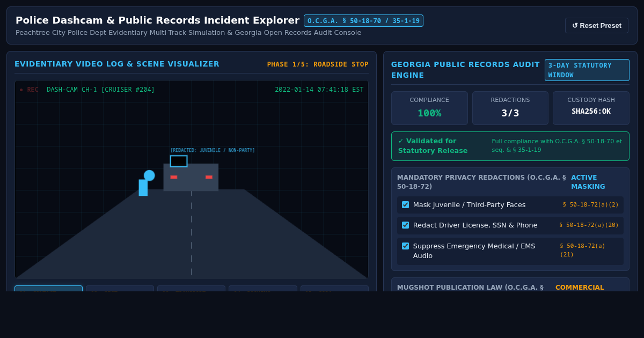Click the Redactions 3/3 stat card
The width and height of the screenshot is (644, 338).
pos(510,108)
